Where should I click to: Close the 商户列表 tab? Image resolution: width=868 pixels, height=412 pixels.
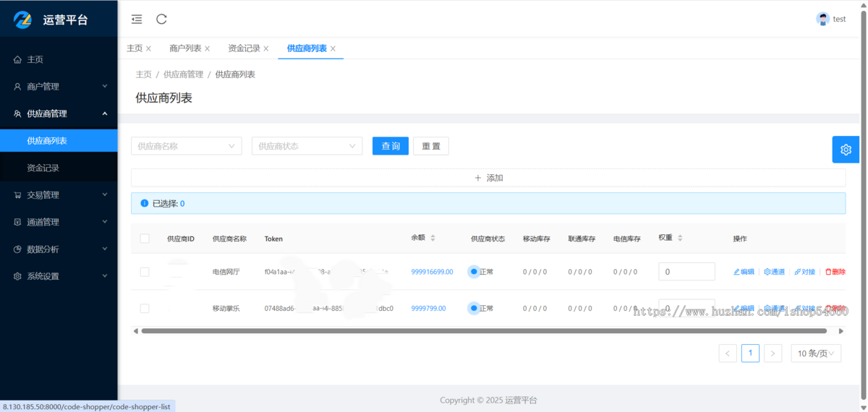coord(207,48)
